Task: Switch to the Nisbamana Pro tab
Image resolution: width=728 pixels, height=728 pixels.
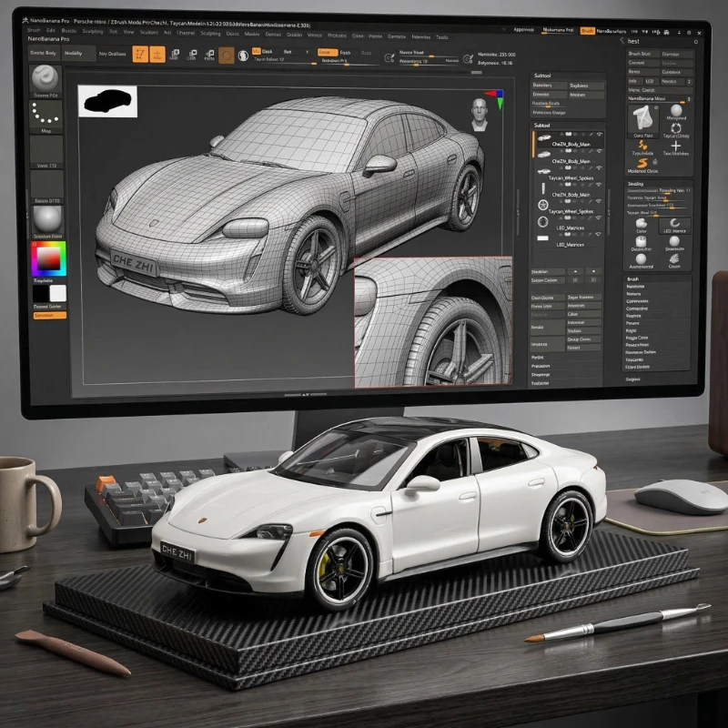Action: click(x=559, y=30)
